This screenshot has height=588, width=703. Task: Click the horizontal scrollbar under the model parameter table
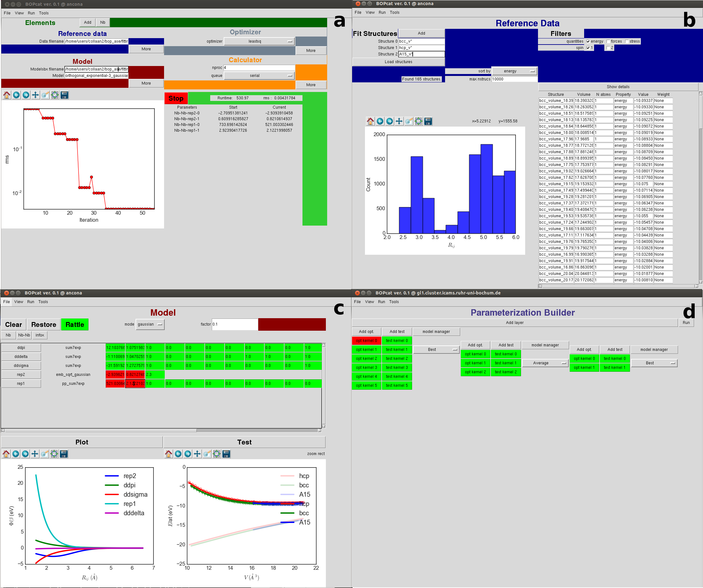pos(161,430)
